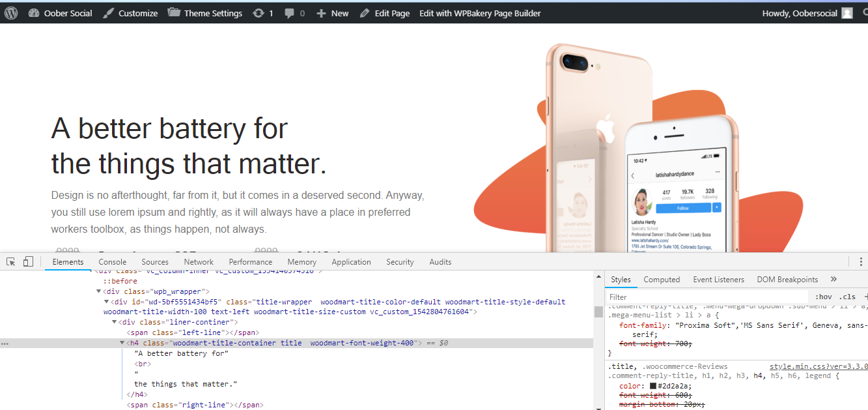This screenshot has width=868, height=410.
Task: Switch to the Network tab
Action: tap(199, 262)
